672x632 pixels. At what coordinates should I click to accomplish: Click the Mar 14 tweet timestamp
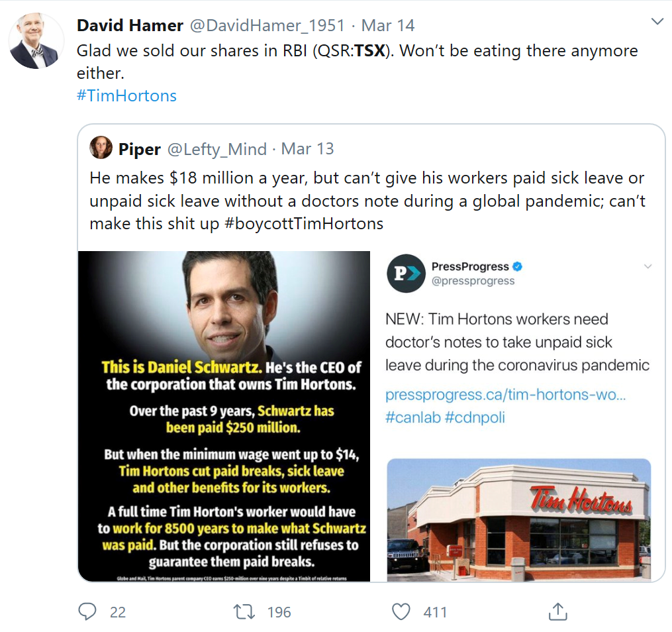tap(388, 26)
